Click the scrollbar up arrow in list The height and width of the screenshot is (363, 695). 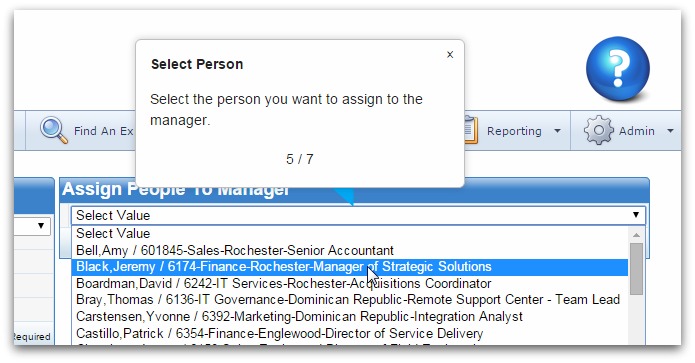pyautogui.click(x=636, y=235)
